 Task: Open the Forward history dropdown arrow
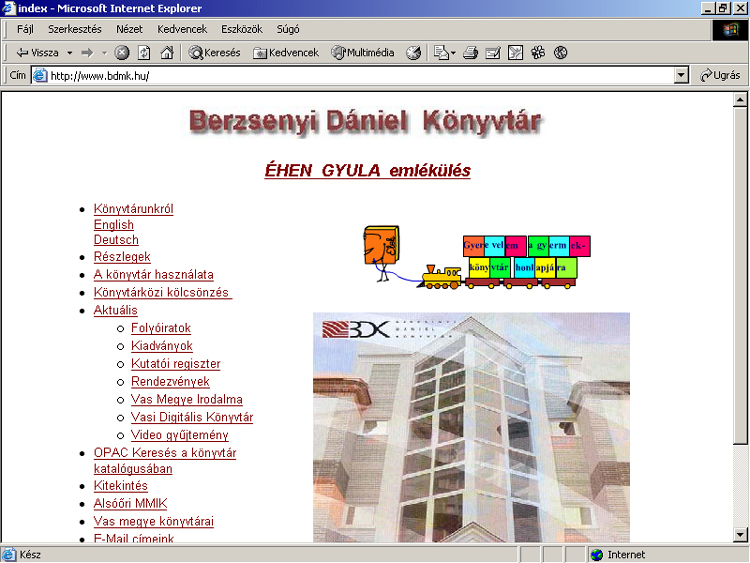(104, 53)
